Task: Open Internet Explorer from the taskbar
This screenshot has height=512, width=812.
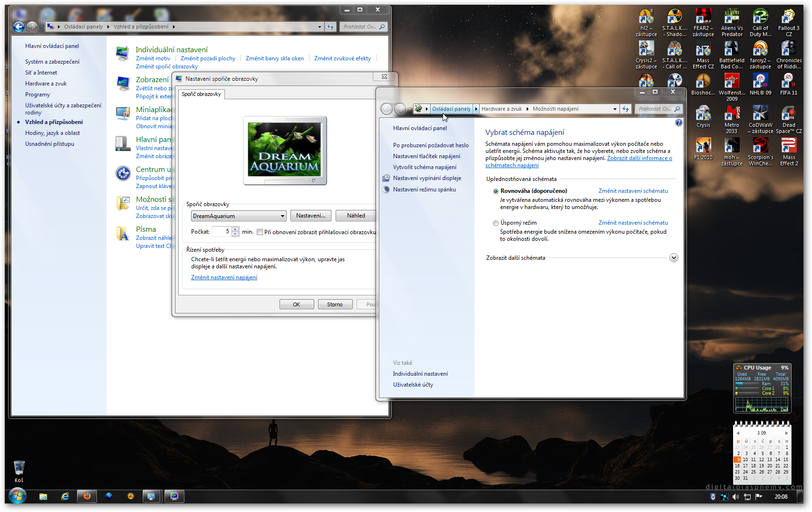Action: coord(65,496)
